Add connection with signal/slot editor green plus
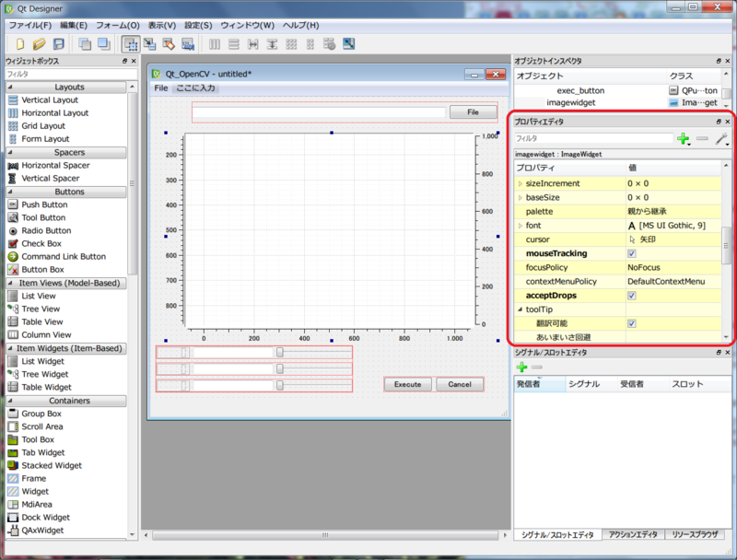 [521, 367]
